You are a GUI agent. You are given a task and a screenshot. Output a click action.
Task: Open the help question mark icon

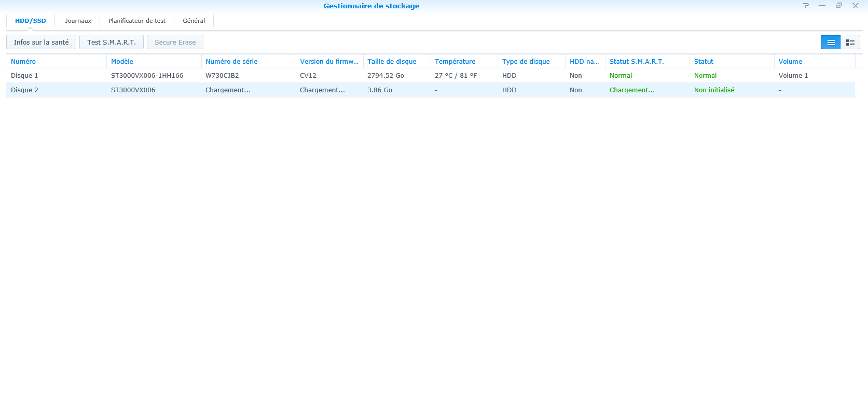click(806, 6)
